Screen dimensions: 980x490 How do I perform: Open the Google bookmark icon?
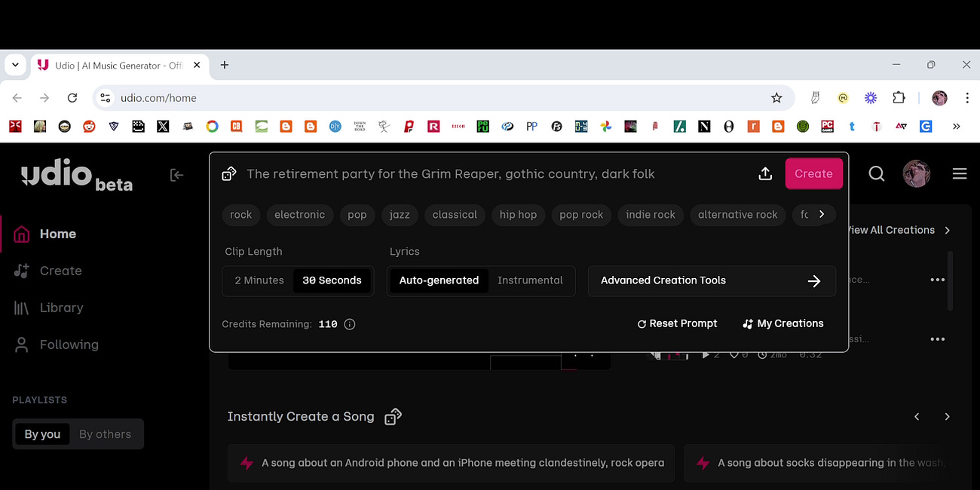[212, 127]
